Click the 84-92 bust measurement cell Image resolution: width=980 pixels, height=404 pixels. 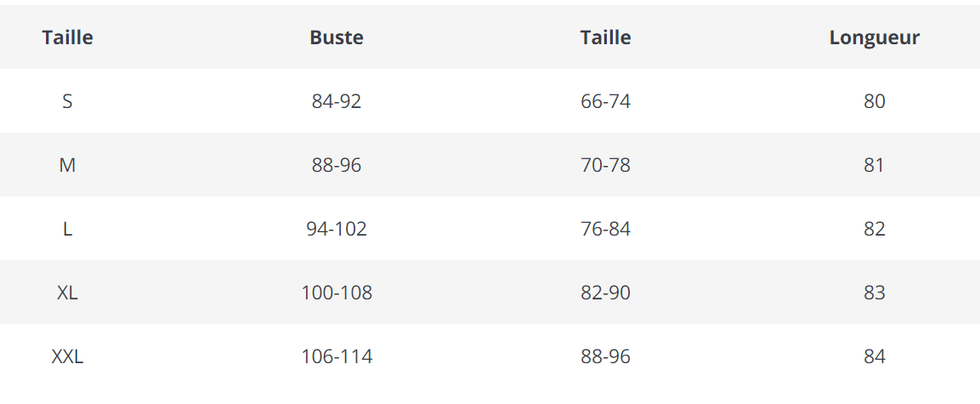pyautogui.click(x=337, y=101)
